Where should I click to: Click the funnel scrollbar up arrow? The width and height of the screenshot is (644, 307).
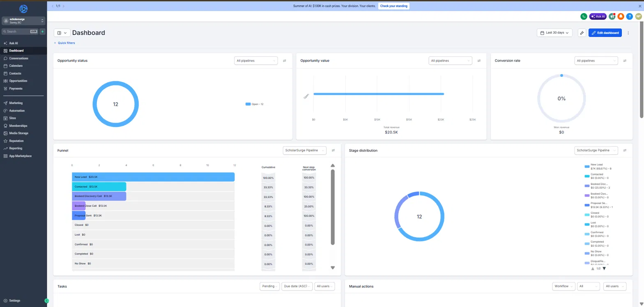click(333, 166)
